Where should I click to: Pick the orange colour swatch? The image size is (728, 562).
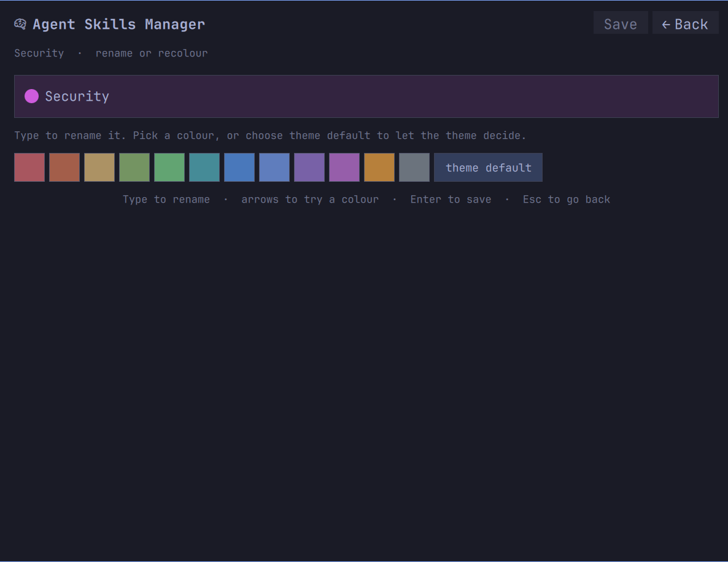point(379,167)
